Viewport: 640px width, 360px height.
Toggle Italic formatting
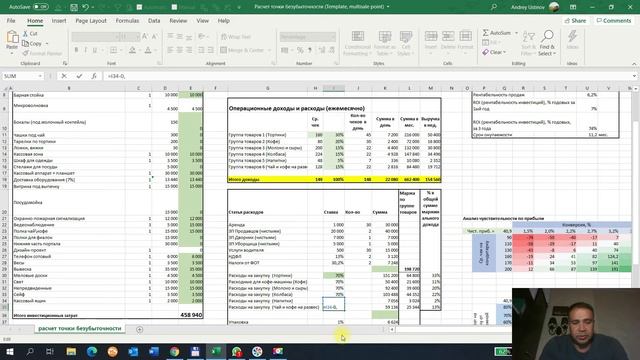tap(85, 50)
